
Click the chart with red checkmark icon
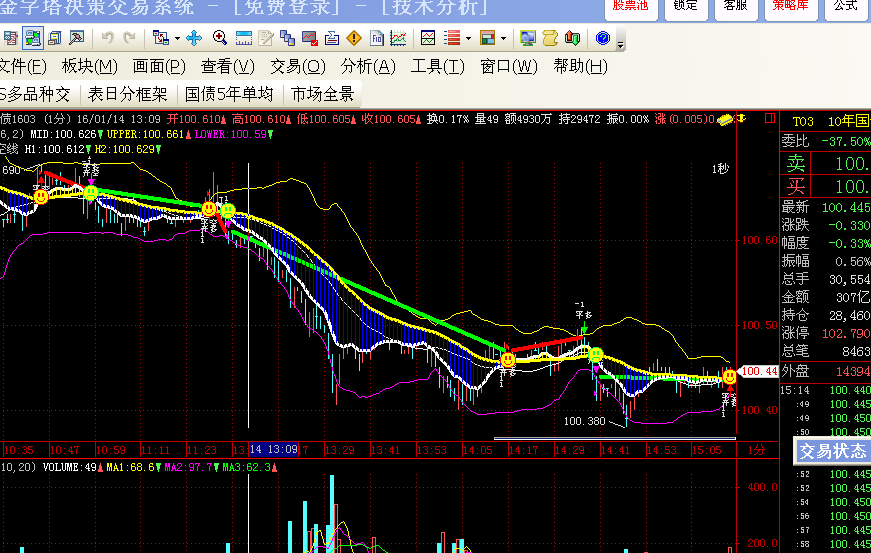[x=309, y=38]
